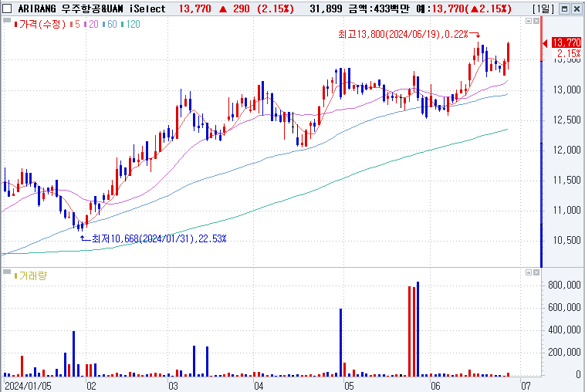
Task: Click the 06 month label on time axis
Action: 435,386
